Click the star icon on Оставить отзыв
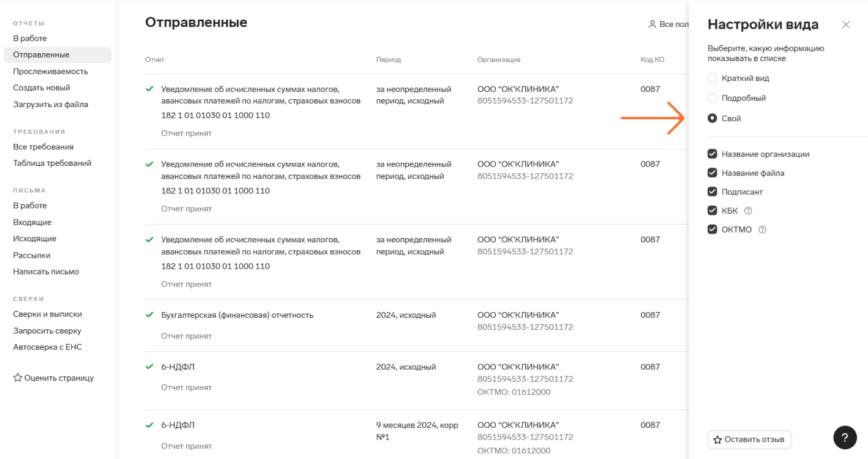The image size is (868, 459). click(x=717, y=439)
